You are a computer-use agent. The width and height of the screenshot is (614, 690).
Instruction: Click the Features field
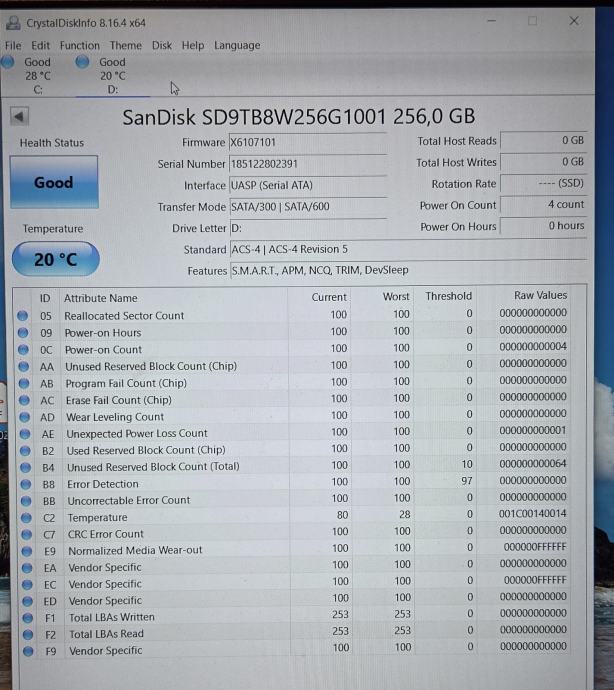pos(408,270)
